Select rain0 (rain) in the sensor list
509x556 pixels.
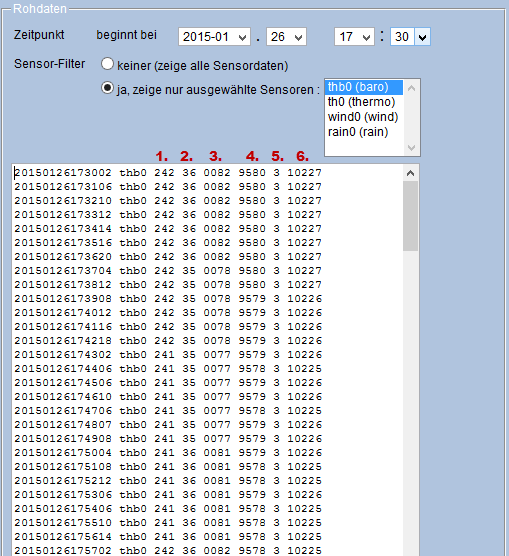pos(364,132)
